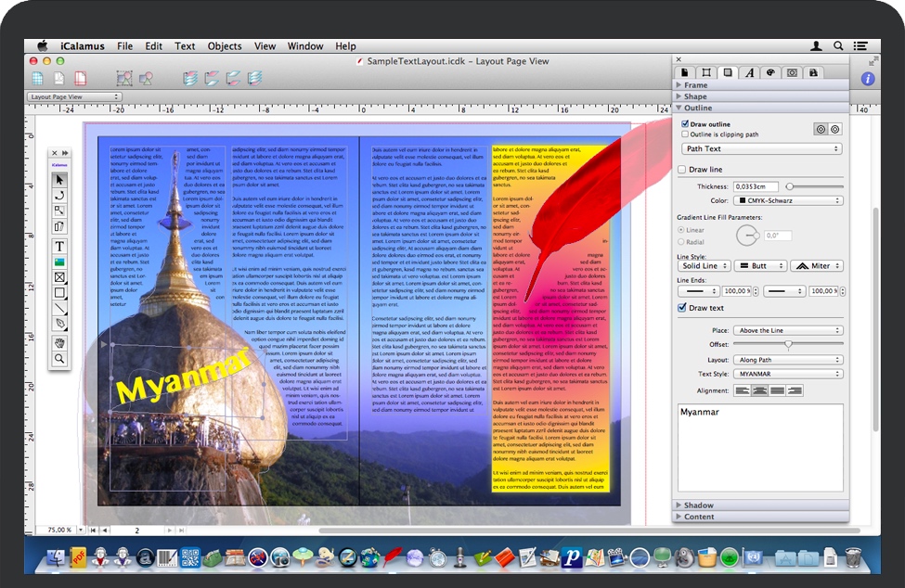Expand the Shadow section
The image size is (905, 588).
click(699, 505)
